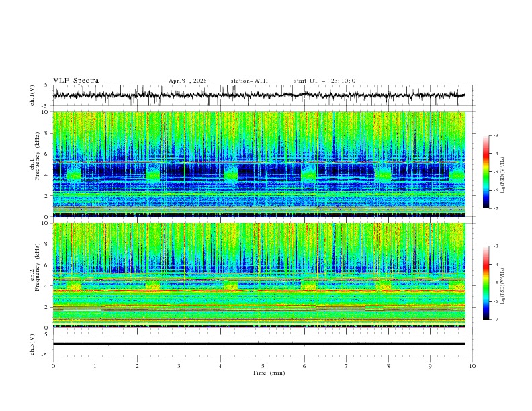Click the "2" kHz tick on ch.2 frequency axis
This screenshot has height=411, width=532.
47,307
